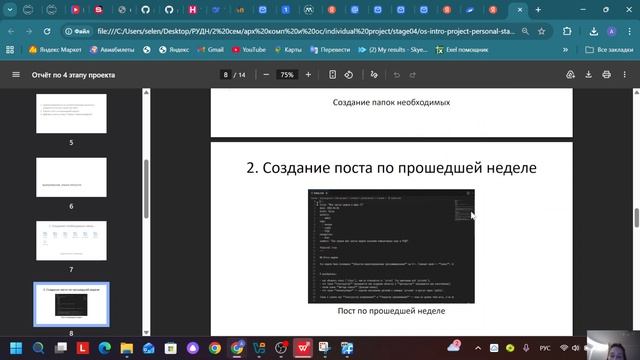Click the redo arrow in PDF toolbar
This screenshot has width=640, height=360.
pos(413,75)
